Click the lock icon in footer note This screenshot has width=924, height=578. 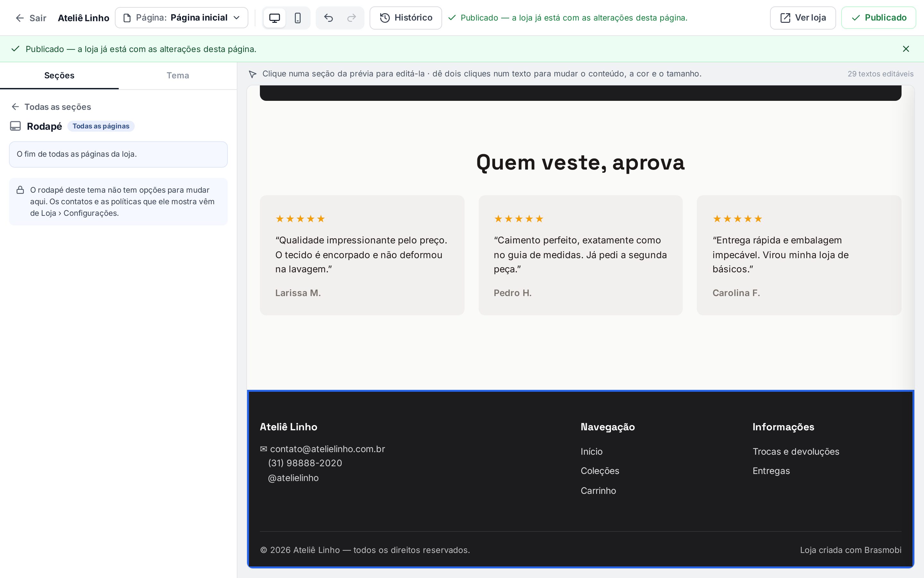pyautogui.click(x=20, y=190)
